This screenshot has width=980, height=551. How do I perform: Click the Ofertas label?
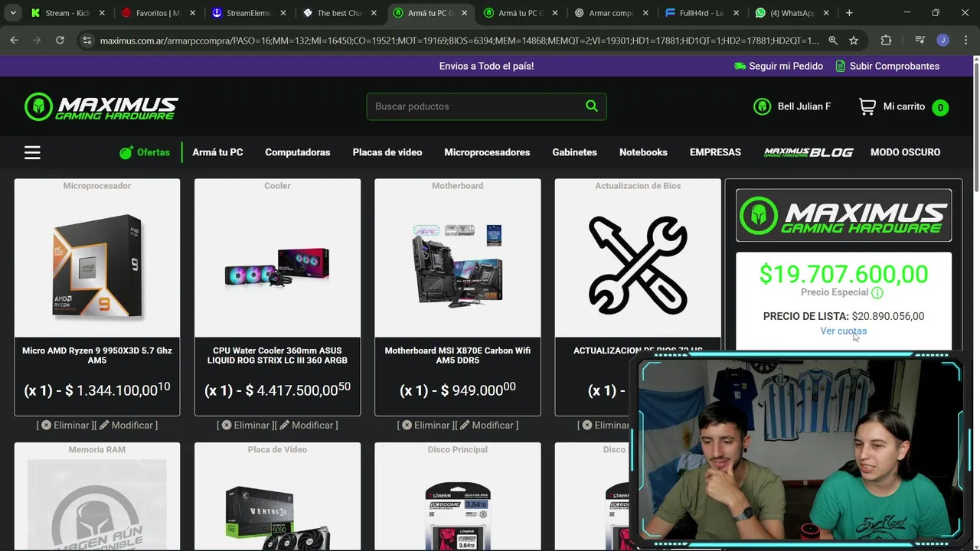pos(153,152)
